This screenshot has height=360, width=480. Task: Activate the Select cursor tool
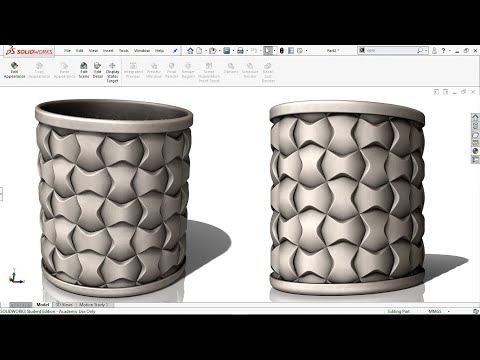coord(268,51)
